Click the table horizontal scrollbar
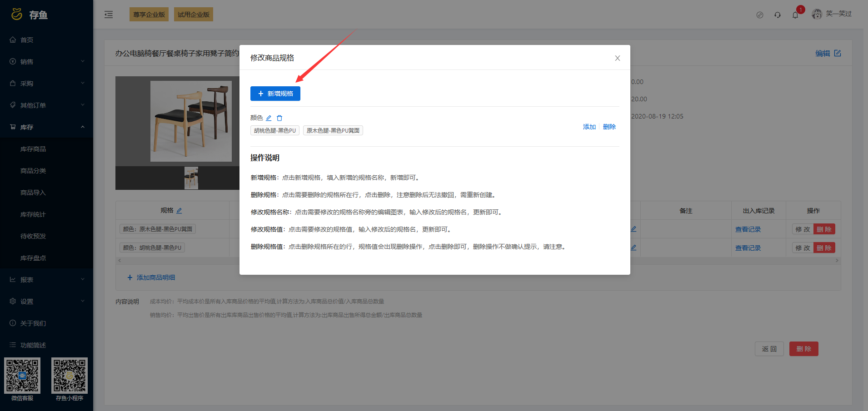The width and height of the screenshot is (868, 411). 478,261
